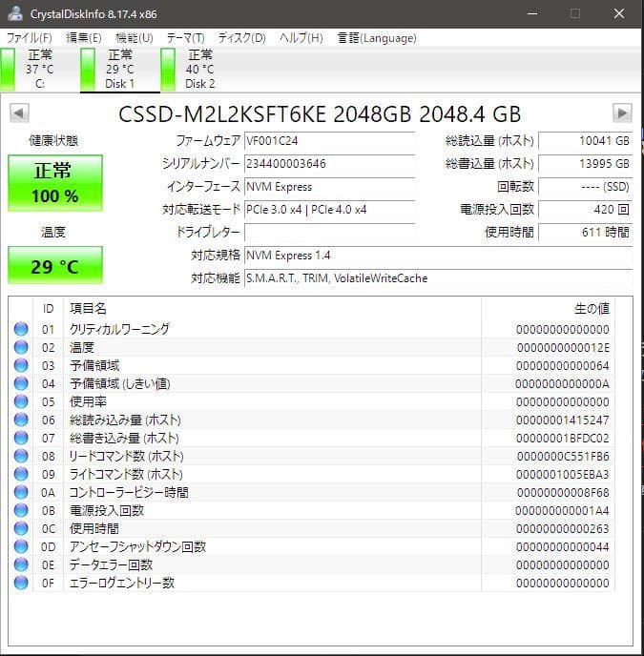The height and width of the screenshot is (656, 644).
Task: Click status orb for クリティカルワーニング row
Action: pos(21,329)
